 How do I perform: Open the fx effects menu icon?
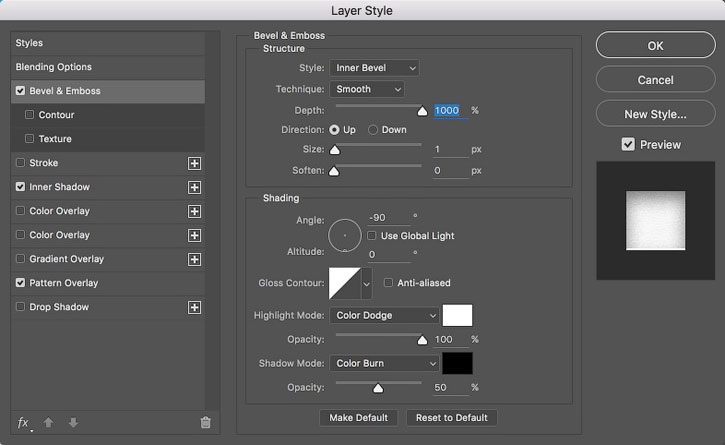coord(24,423)
